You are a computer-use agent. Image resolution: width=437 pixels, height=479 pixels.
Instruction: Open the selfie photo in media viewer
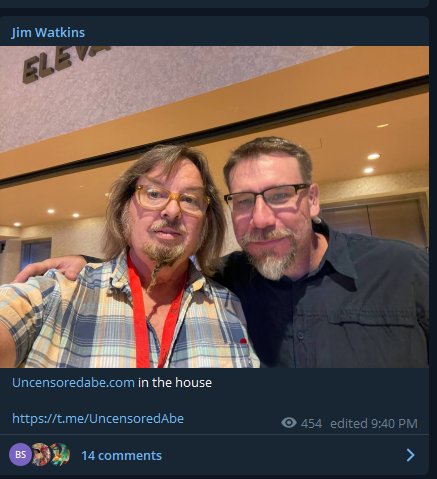point(214,207)
